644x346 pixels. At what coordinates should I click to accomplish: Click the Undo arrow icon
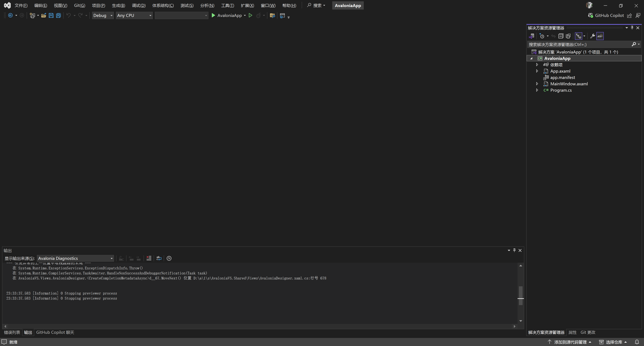tap(68, 15)
